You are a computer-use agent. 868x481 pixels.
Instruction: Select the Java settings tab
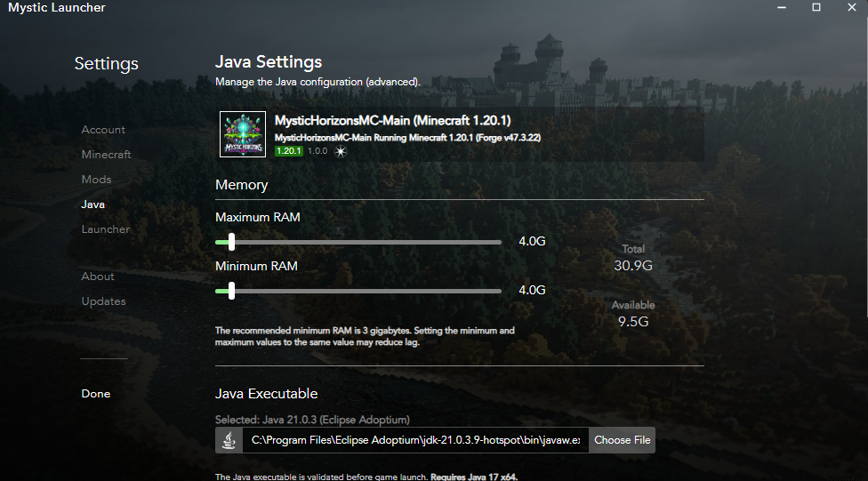(x=93, y=204)
